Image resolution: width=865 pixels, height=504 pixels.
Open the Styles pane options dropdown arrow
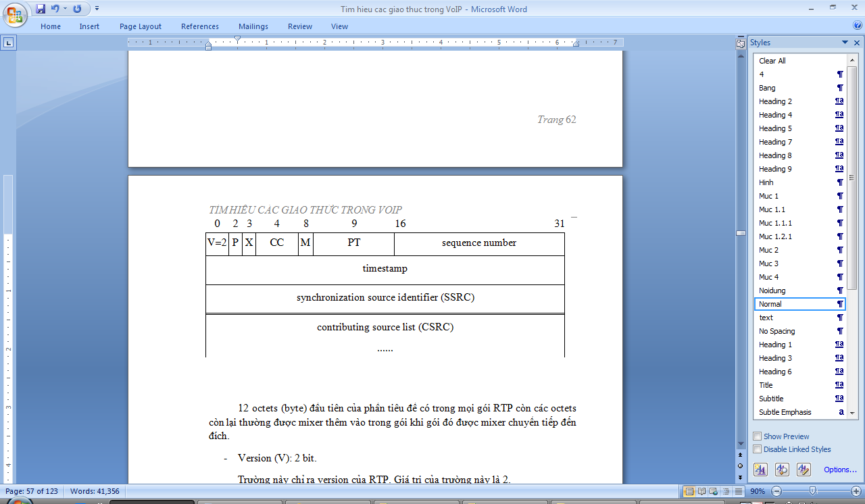845,43
